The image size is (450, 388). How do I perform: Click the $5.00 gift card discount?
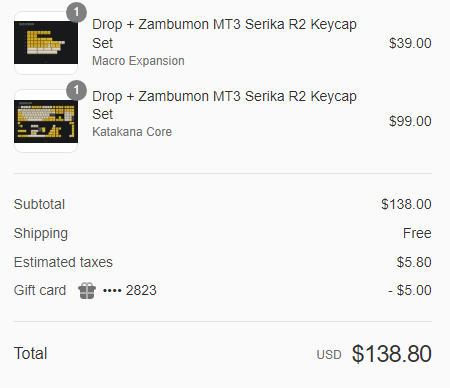(x=410, y=290)
